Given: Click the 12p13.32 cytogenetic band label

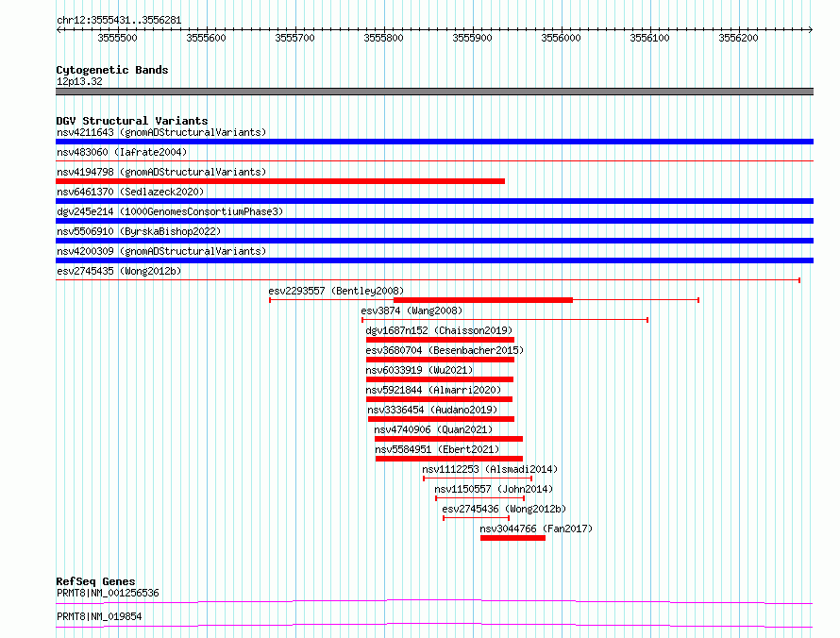Looking at the screenshot, I should click(x=79, y=81).
